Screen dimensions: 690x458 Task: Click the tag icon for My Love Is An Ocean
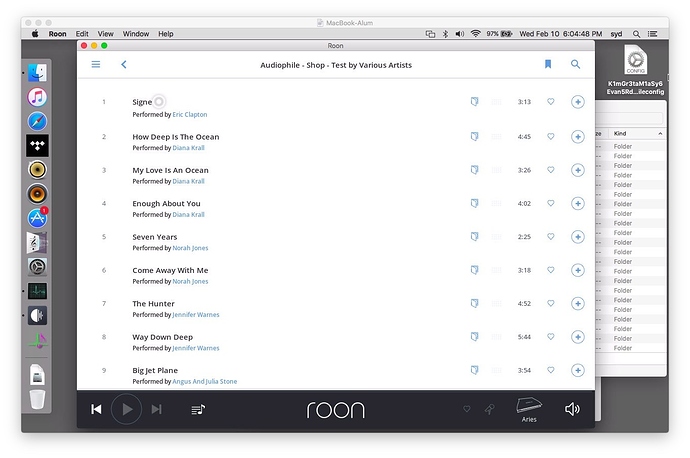(x=474, y=170)
